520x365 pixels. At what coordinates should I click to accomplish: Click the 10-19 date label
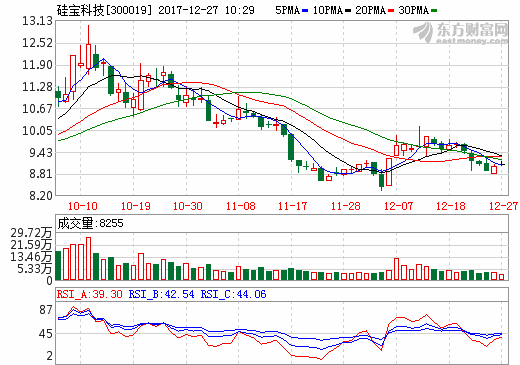pos(135,206)
